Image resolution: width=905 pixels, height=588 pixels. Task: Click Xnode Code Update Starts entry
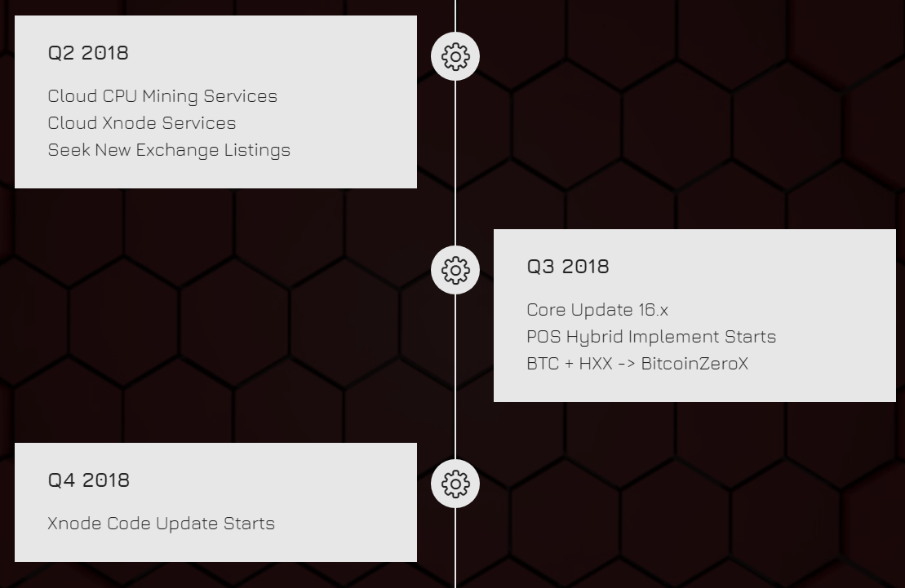[x=162, y=524]
